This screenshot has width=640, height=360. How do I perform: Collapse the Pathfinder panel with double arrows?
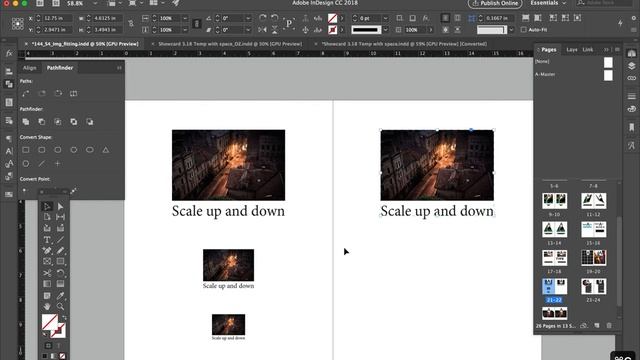coord(119,68)
